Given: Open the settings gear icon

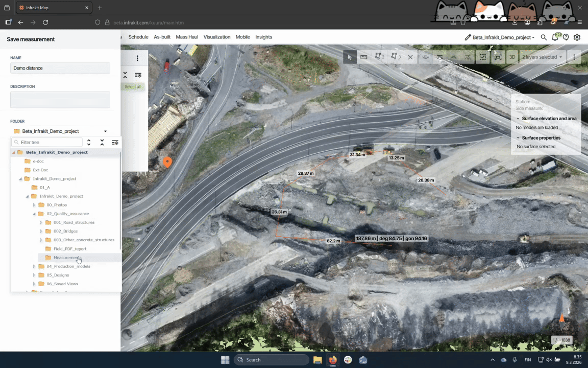Looking at the screenshot, I should pyautogui.click(x=577, y=37).
